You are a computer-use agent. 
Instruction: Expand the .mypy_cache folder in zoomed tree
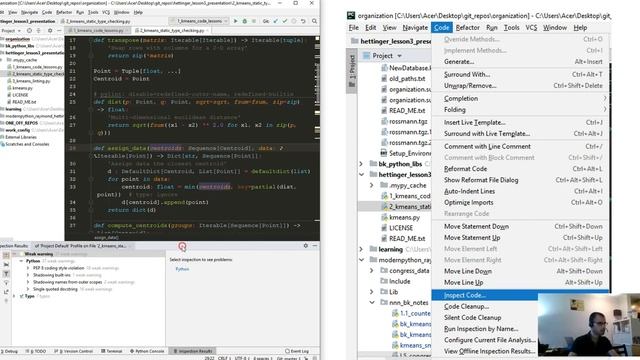[x=372, y=185]
